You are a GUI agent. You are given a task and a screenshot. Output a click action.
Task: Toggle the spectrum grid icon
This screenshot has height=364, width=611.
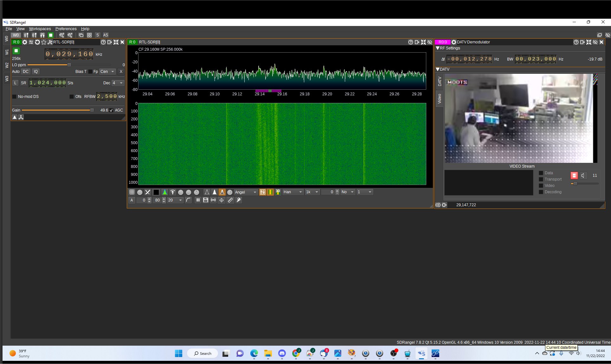(132, 192)
